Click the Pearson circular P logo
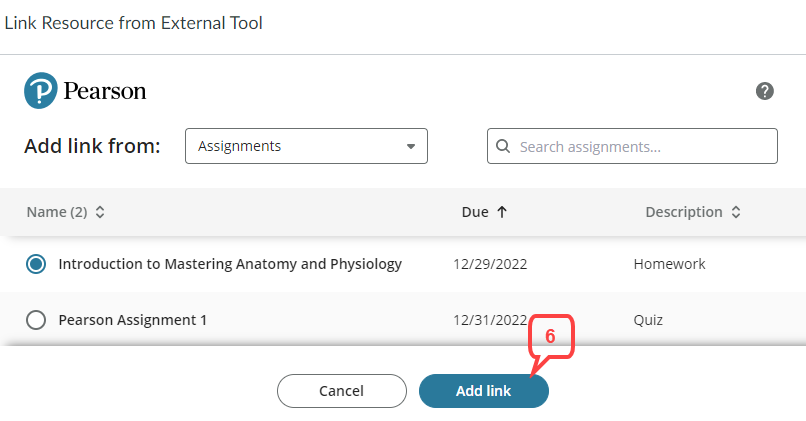 (x=41, y=90)
